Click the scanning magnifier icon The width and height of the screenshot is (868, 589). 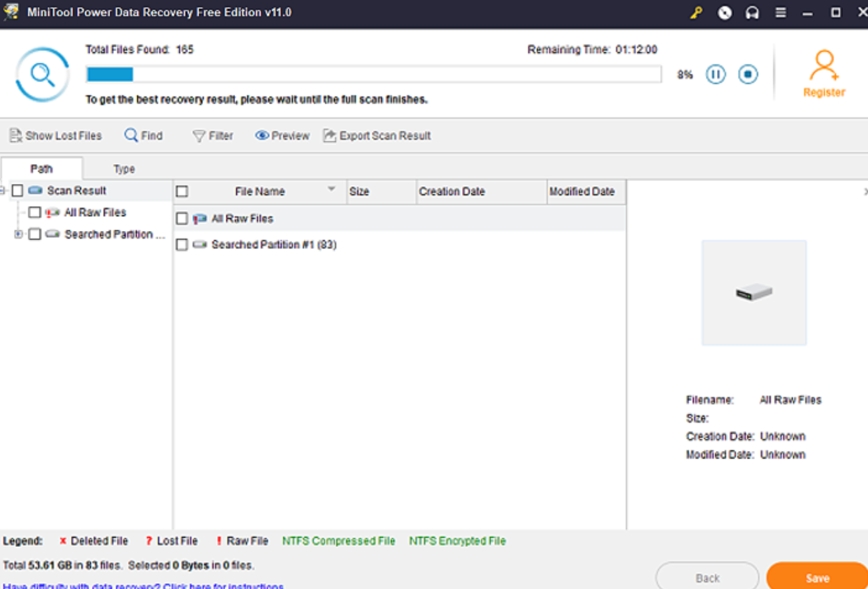pyautogui.click(x=43, y=74)
